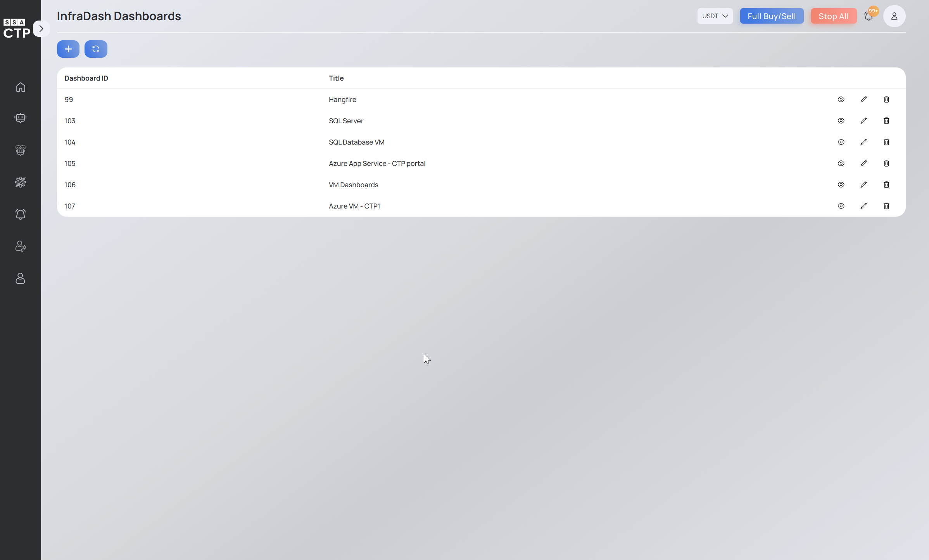Delete the Azure App Service - CTP portal dashboard
The image size is (929, 560).
pyautogui.click(x=886, y=164)
